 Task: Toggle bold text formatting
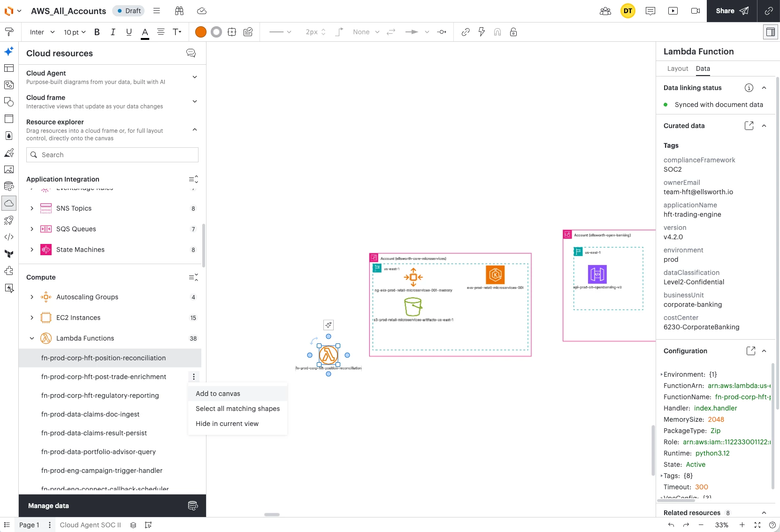pos(97,32)
